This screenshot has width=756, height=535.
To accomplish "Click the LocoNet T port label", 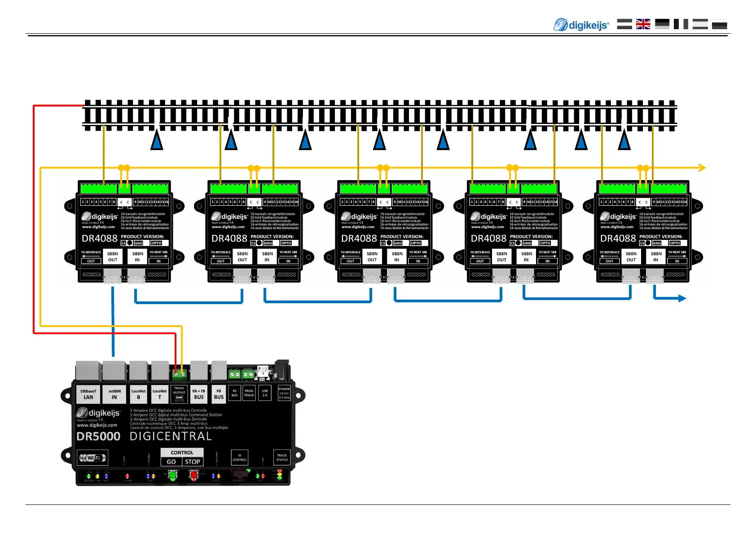I will pos(159,394).
